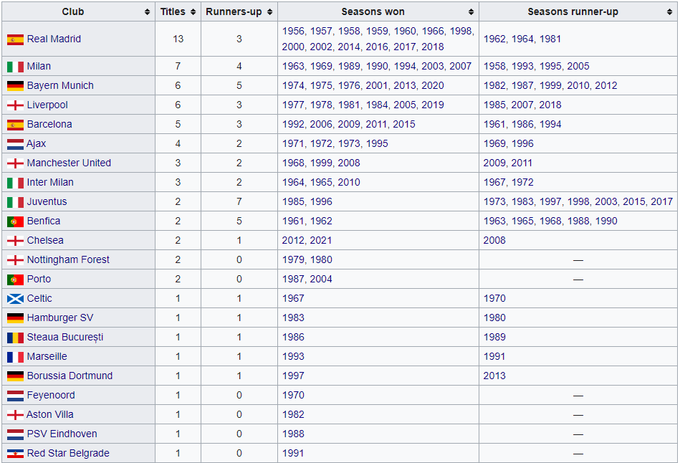The width and height of the screenshot is (680, 463).
Task: Click the Spanish flag beside Real Madrid
Action: point(15,39)
